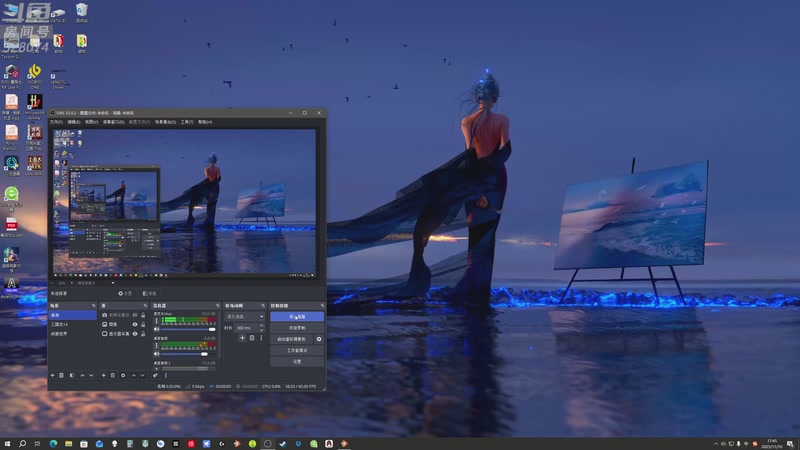This screenshot has width=800, height=450.
Task: Toggle 工作室模式 (Studio Mode) button
Action: click(297, 351)
